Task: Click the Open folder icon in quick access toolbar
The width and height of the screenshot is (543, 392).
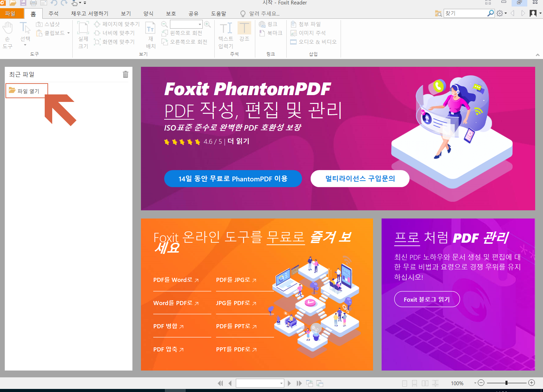Action: [13, 3]
